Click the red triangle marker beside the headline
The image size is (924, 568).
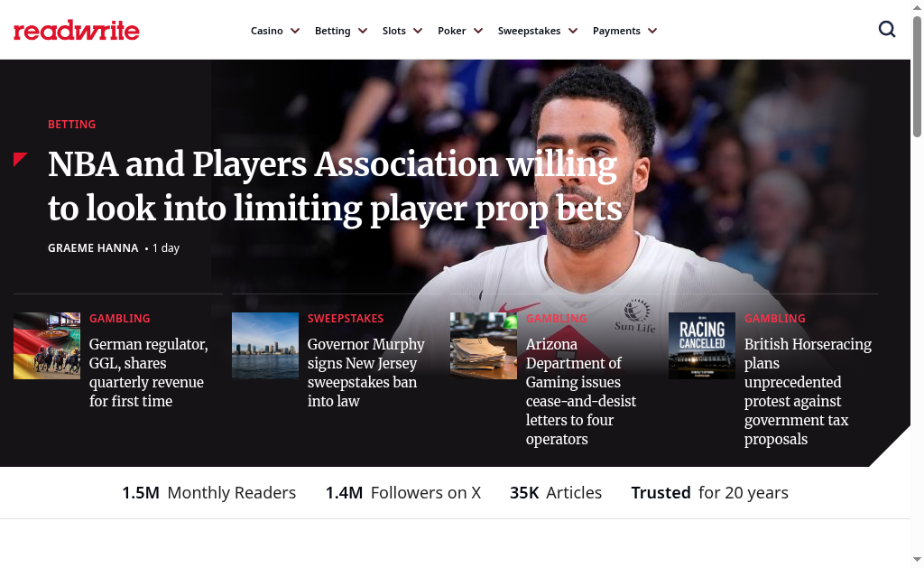20,159
